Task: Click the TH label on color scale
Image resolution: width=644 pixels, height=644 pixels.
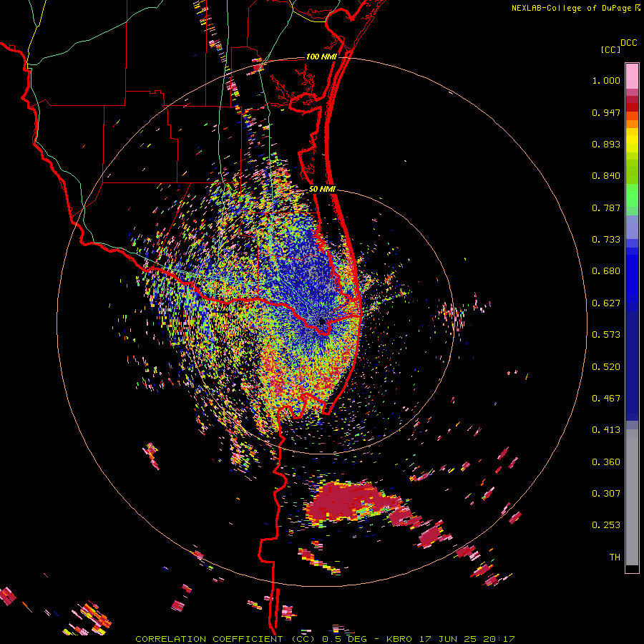Action: tap(615, 557)
